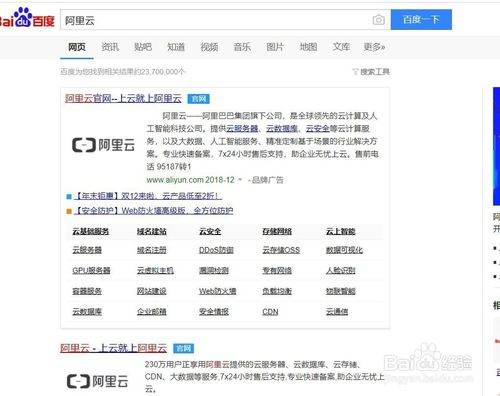This screenshot has width=500, height=396.
Task: Open the 云服务器 link in description
Action: 242,128
